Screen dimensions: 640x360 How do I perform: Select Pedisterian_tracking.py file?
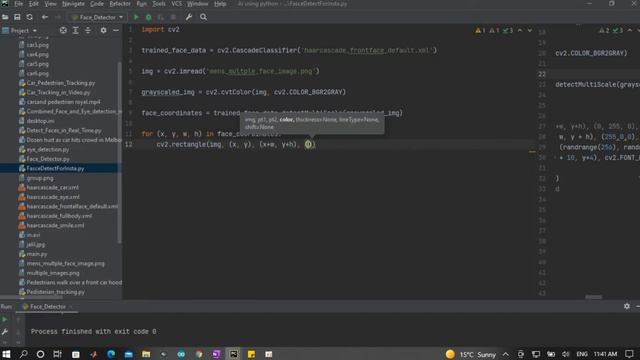[x=56, y=292]
